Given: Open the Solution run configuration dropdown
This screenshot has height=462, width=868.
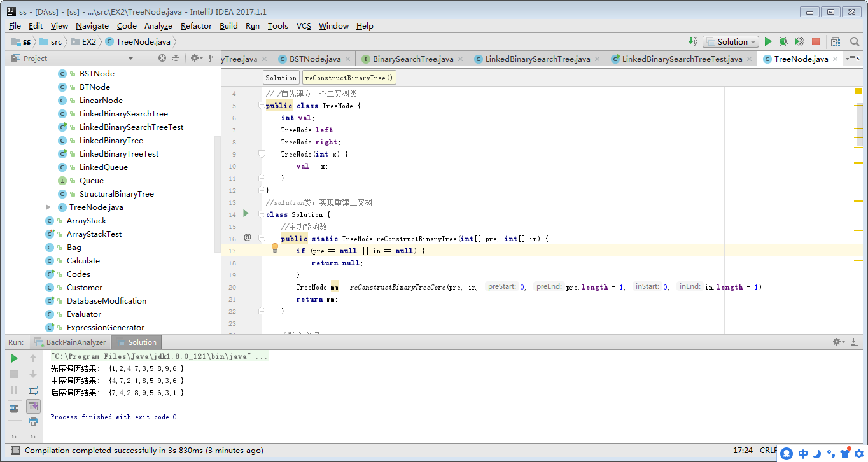Looking at the screenshot, I should click(731, 41).
